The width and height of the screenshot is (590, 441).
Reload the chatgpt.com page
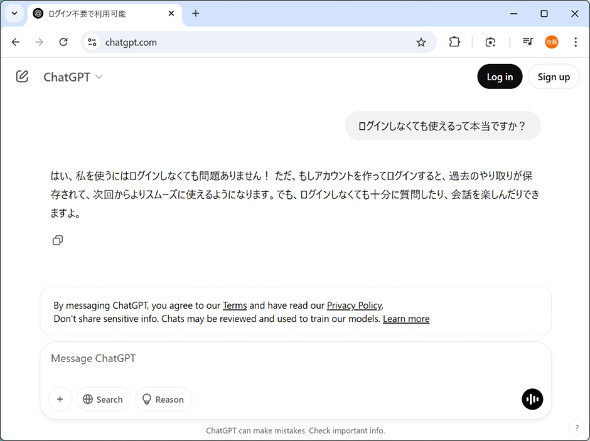tap(63, 42)
